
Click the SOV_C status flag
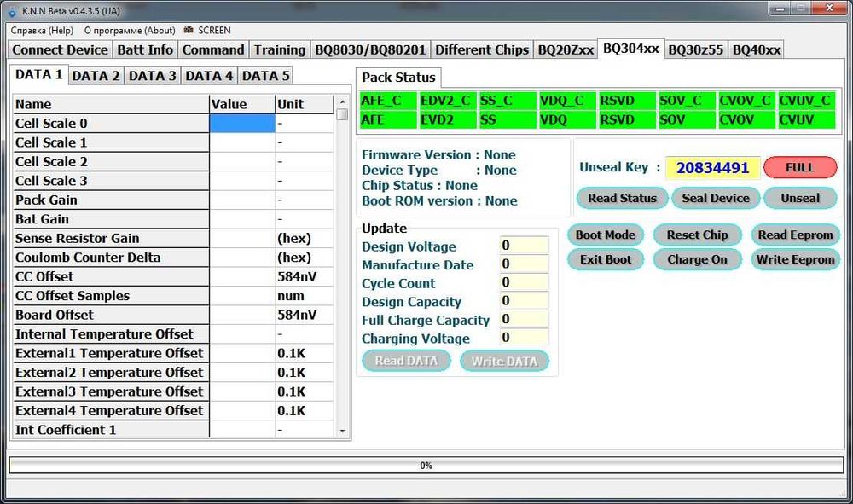click(687, 101)
